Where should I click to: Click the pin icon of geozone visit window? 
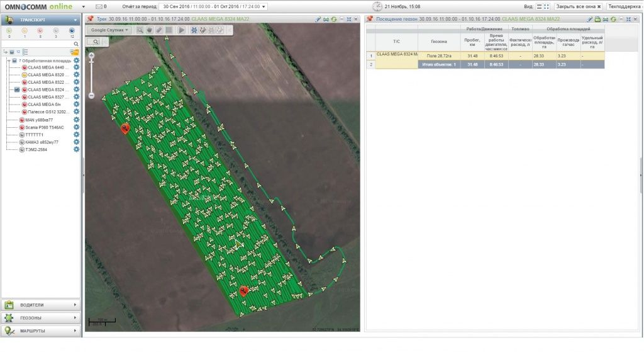(370, 19)
